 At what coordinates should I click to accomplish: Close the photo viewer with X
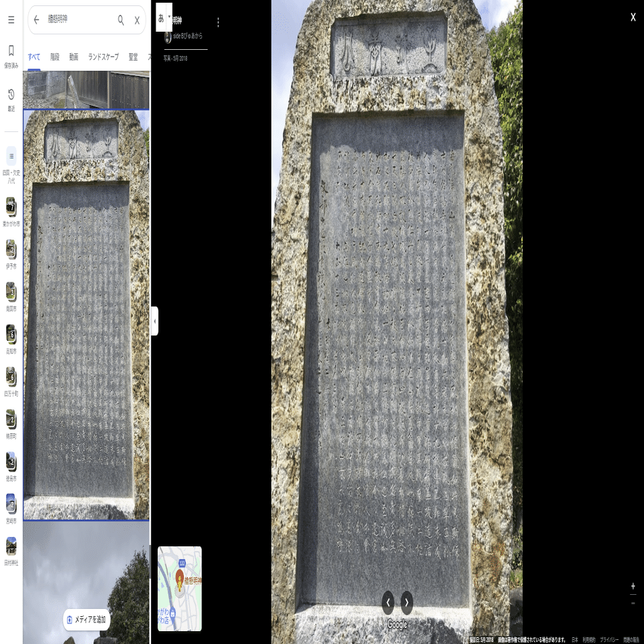coord(633,17)
